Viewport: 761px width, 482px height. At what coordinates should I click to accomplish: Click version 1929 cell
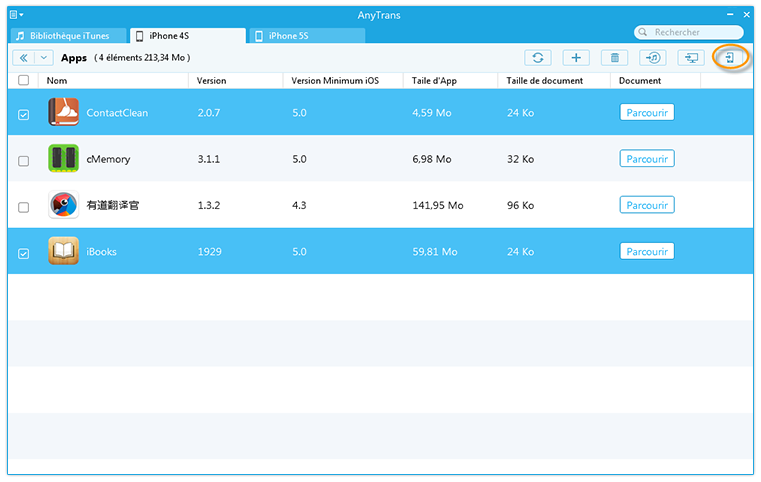pyautogui.click(x=210, y=251)
